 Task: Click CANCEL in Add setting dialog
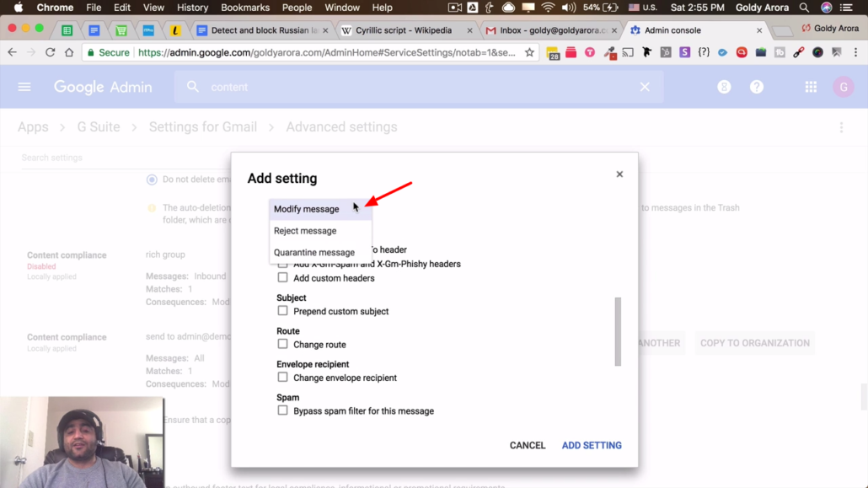[x=528, y=445]
